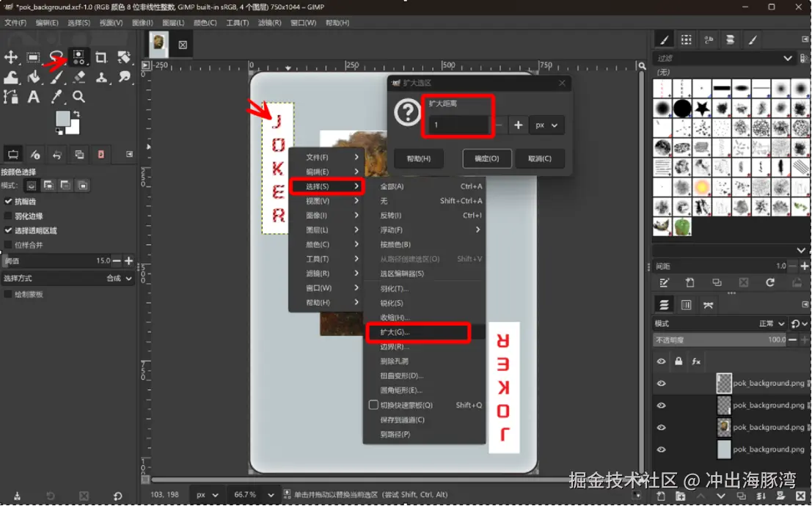Viewport: 812px width, 506px height.
Task: Open the Undo History tab
Action: 57,154
